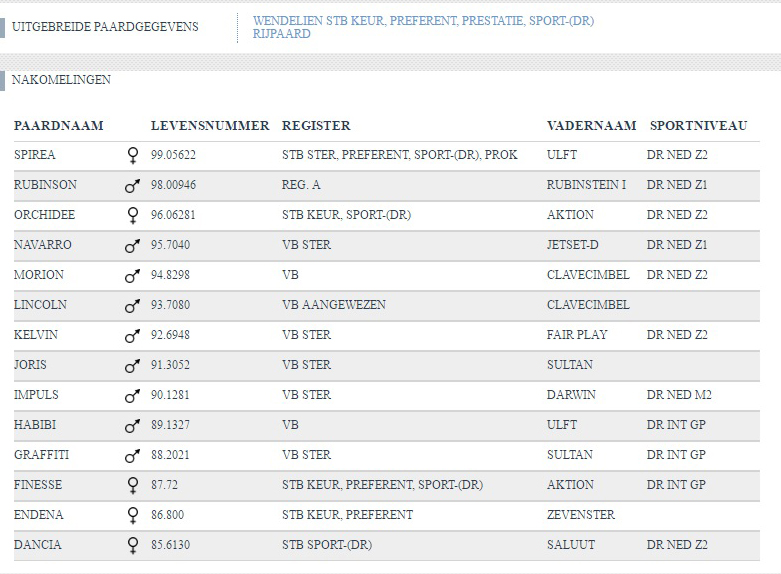The image size is (781, 574).
Task: Click life number 86.800 of ENDENA
Action: pyautogui.click(x=167, y=515)
